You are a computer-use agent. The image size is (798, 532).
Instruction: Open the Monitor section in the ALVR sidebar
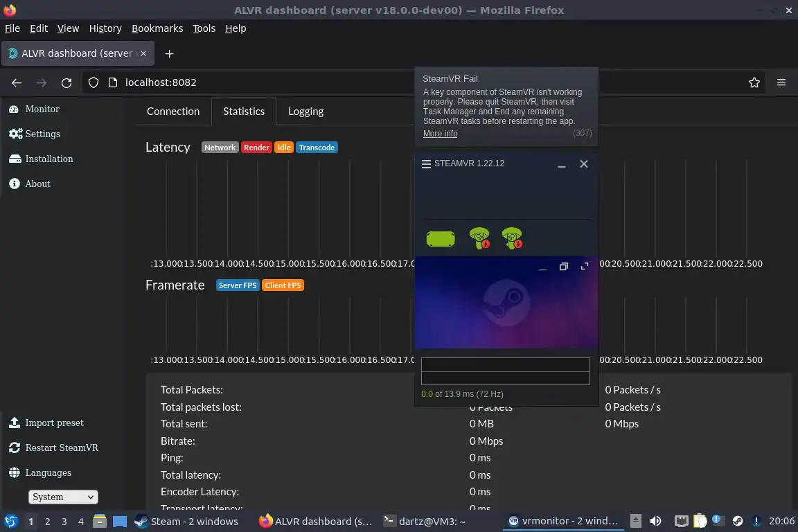[34, 109]
